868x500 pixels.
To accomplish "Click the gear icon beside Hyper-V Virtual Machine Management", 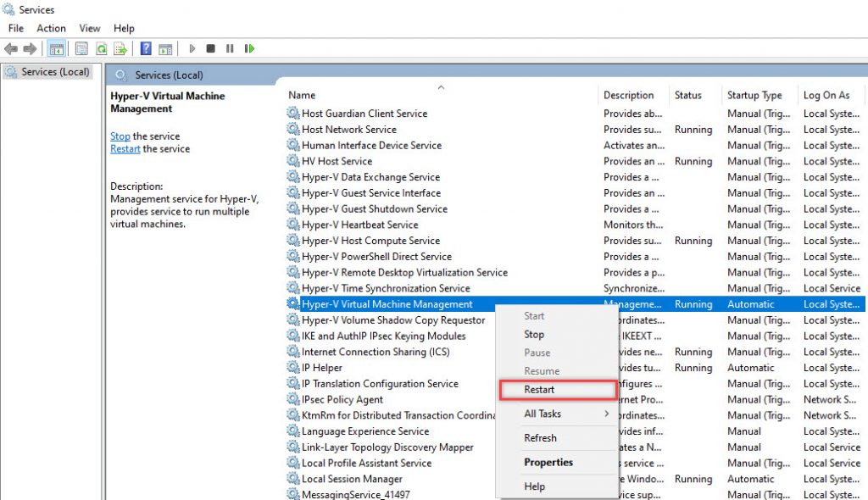I will [x=292, y=303].
